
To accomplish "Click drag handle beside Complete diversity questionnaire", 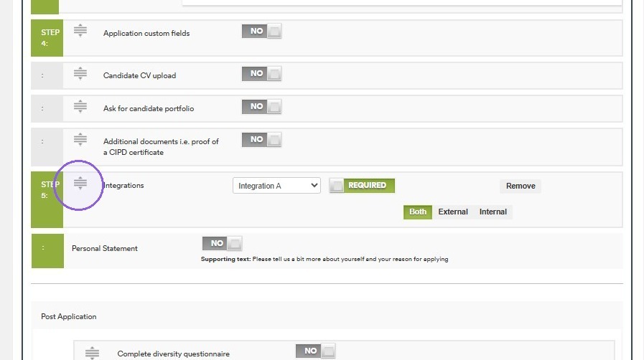I will click(92, 353).
